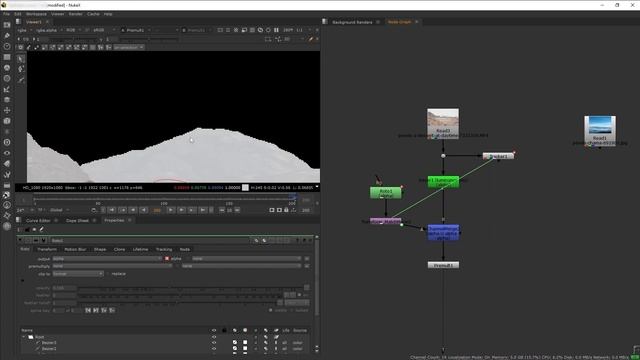The width and height of the screenshot is (640, 360).
Task: Open the premultiply dropdown in Roto
Action: 112,266
